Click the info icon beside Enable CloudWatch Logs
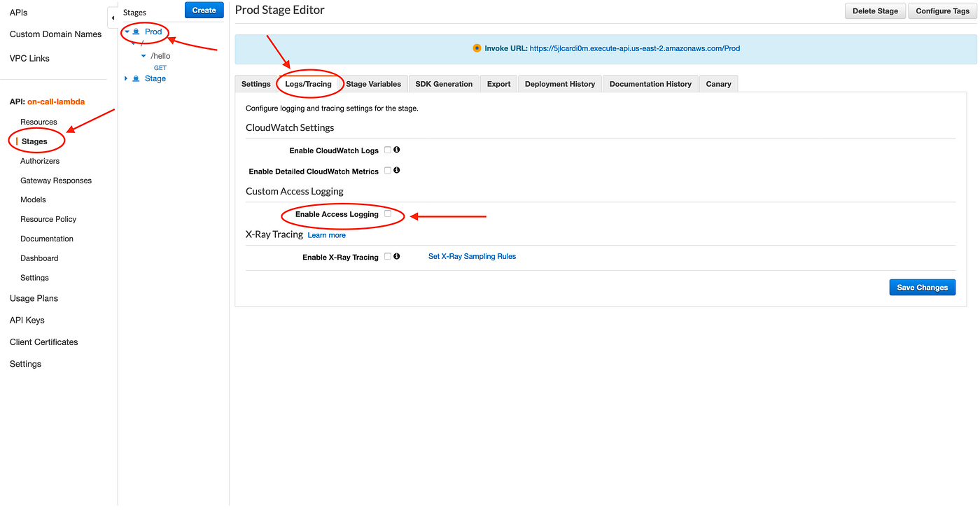980x513 pixels. (x=395, y=149)
